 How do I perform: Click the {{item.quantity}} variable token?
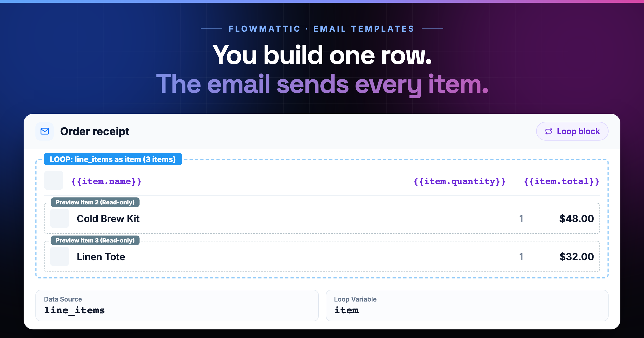point(459,181)
